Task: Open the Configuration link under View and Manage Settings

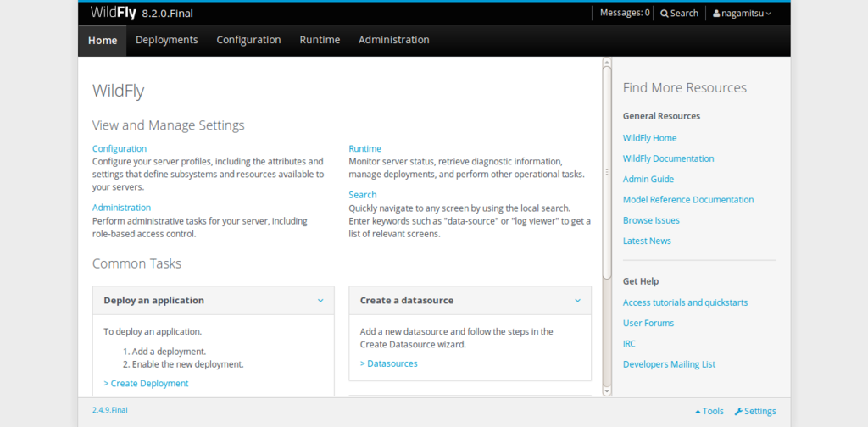Action: 120,148
